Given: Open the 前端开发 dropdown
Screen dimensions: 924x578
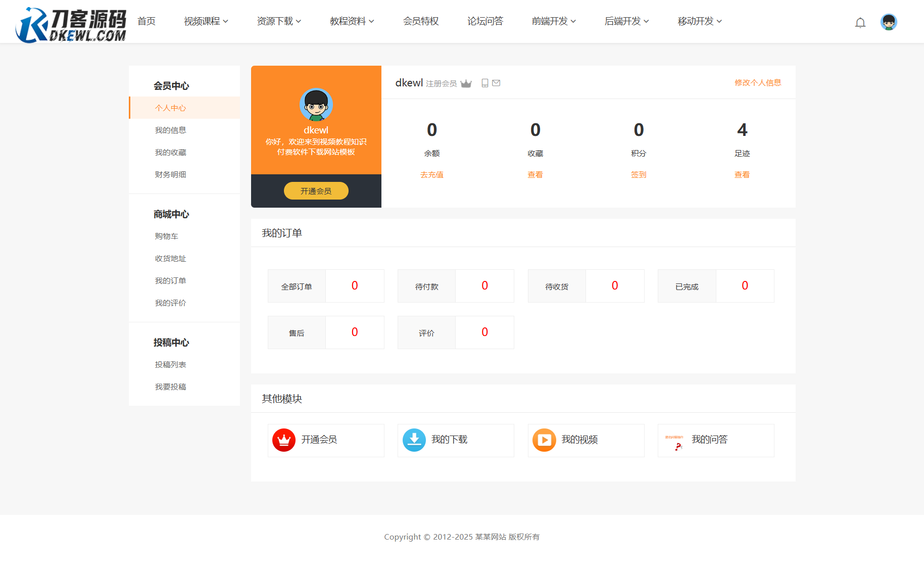Looking at the screenshot, I should coord(553,21).
